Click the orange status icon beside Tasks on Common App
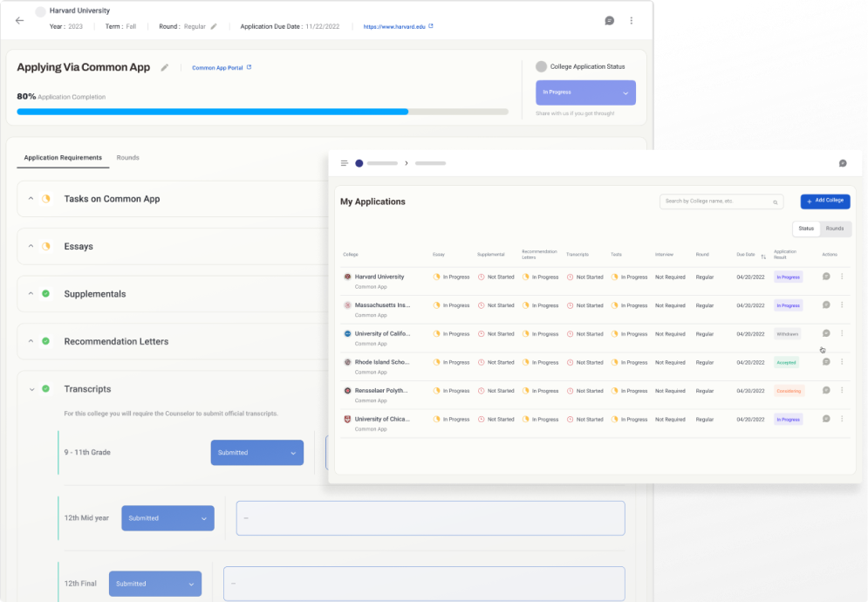This screenshot has height=602, width=868. point(46,199)
